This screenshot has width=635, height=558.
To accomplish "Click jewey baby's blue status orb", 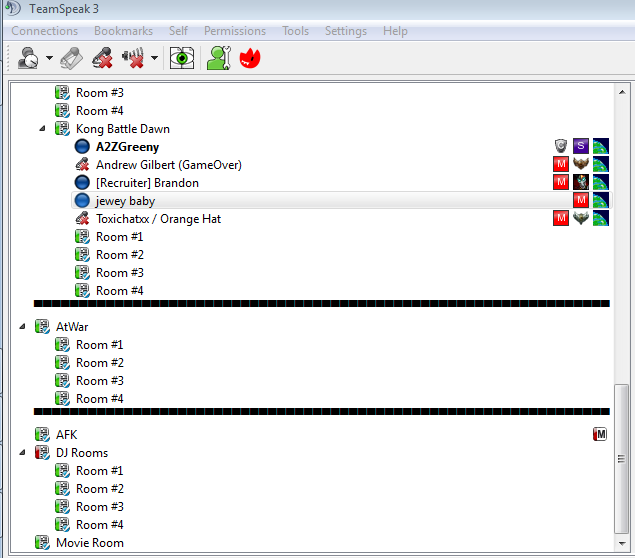I will (x=82, y=200).
